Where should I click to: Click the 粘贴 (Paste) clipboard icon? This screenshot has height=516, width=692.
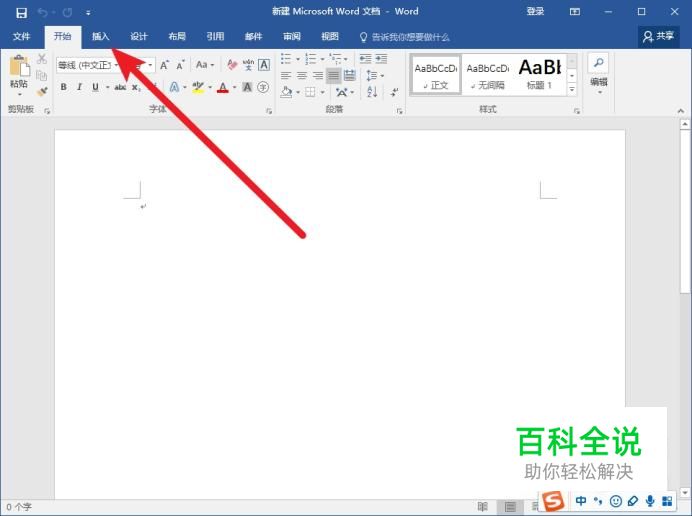tap(19, 66)
